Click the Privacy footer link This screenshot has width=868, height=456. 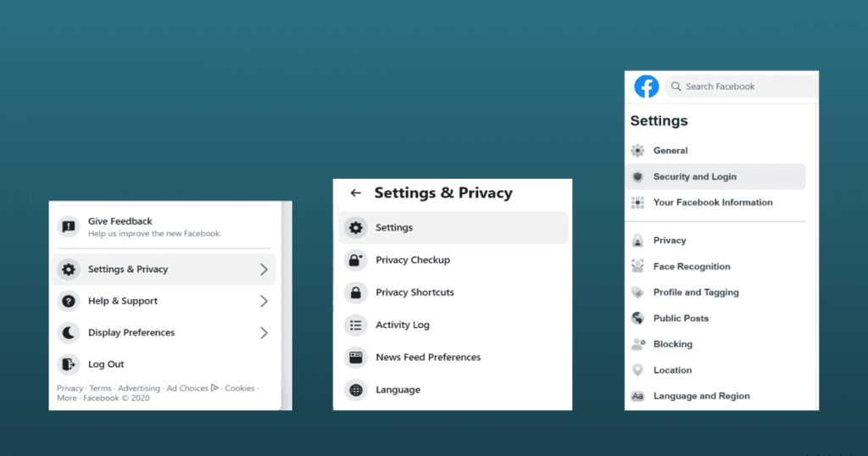[x=70, y=388]
